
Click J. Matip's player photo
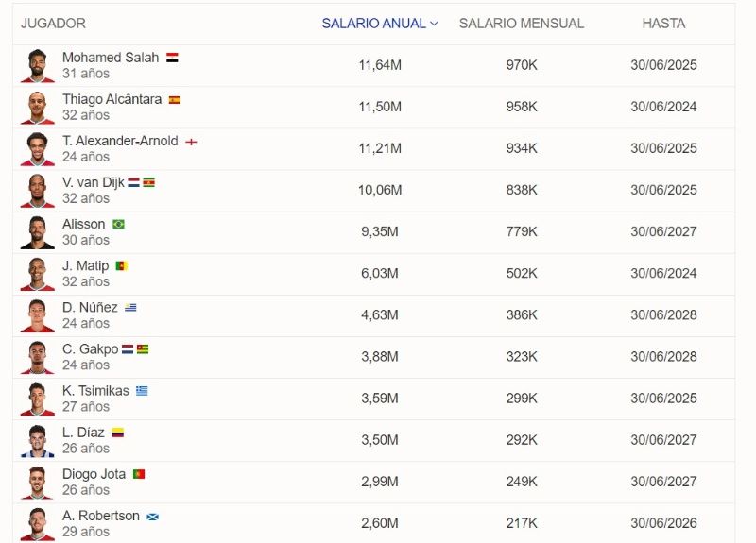point(38,274)
